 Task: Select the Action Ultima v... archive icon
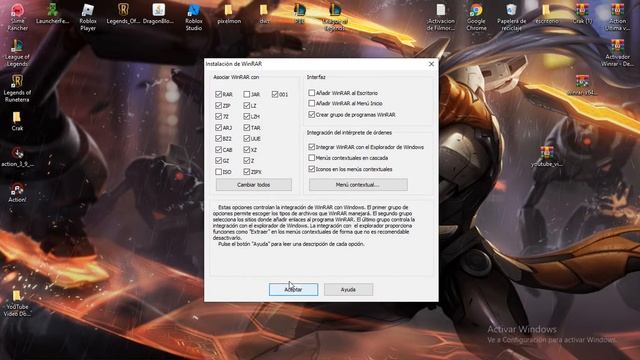pyautogui.click(x=617, y=17)
